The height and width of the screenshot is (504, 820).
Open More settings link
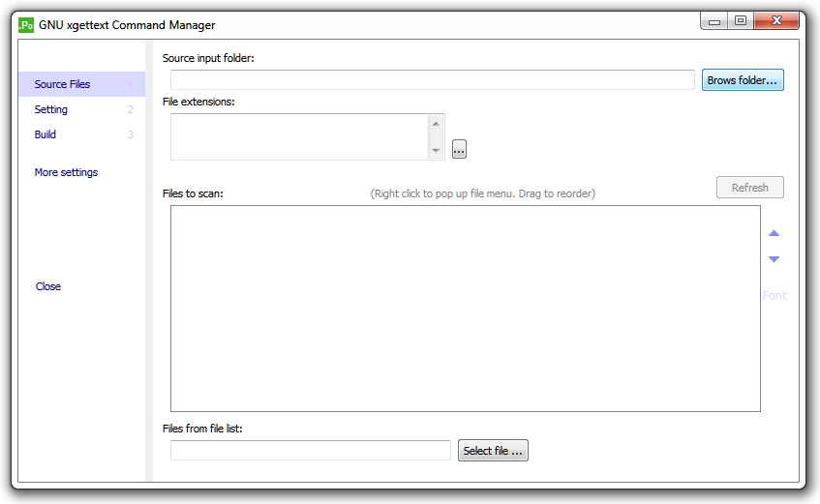67,172
